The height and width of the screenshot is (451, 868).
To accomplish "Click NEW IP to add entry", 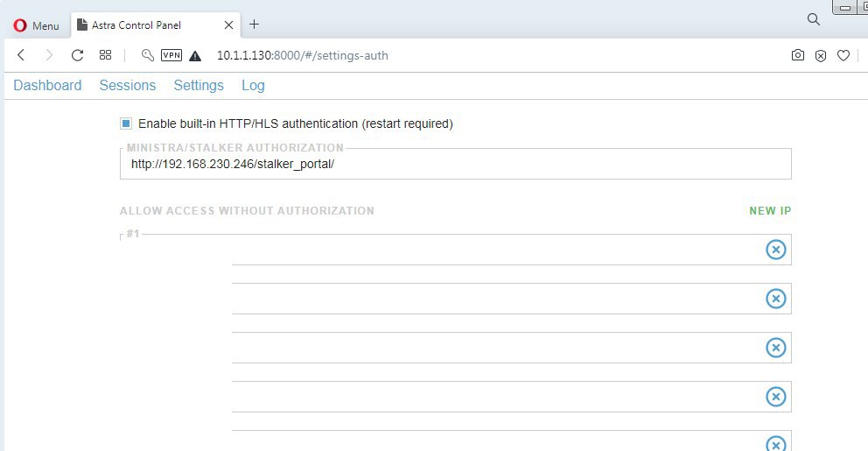I will click(x=770, y=210).
